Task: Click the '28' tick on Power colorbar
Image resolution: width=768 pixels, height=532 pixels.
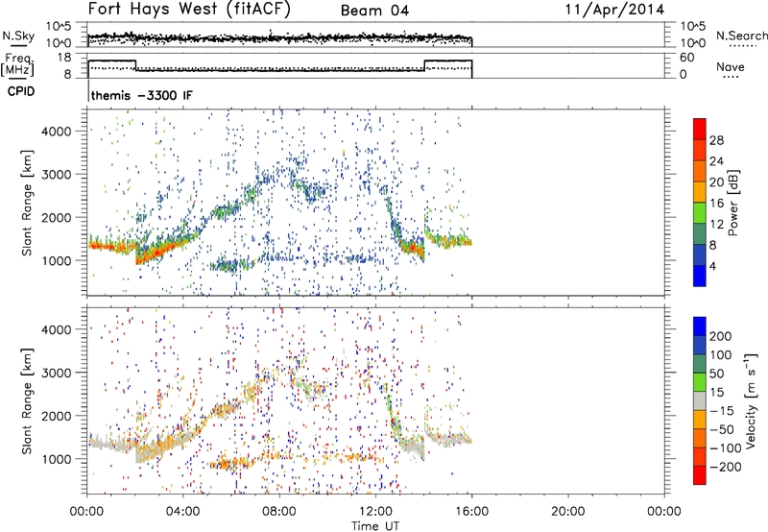Action: (x=716, y=140)
